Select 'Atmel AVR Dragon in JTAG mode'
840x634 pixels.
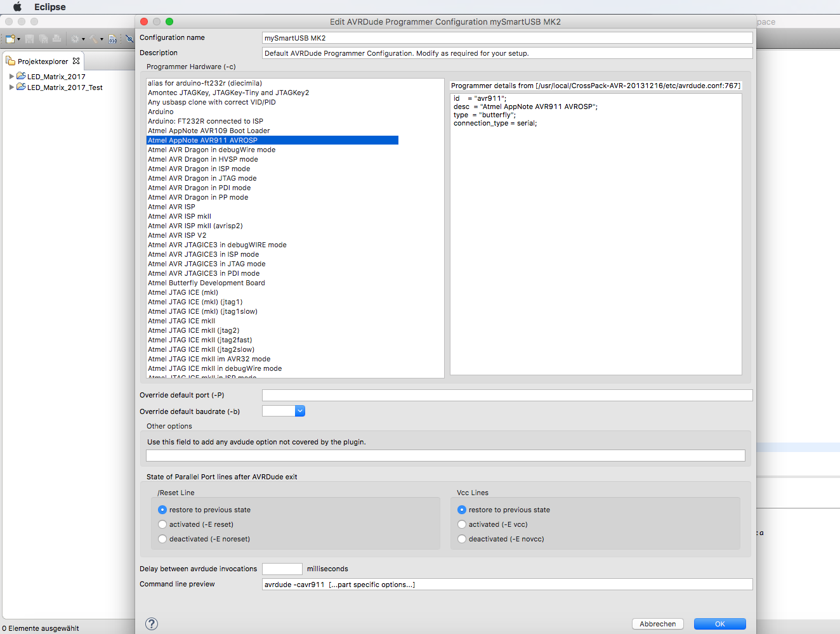[x=202, y=178]
